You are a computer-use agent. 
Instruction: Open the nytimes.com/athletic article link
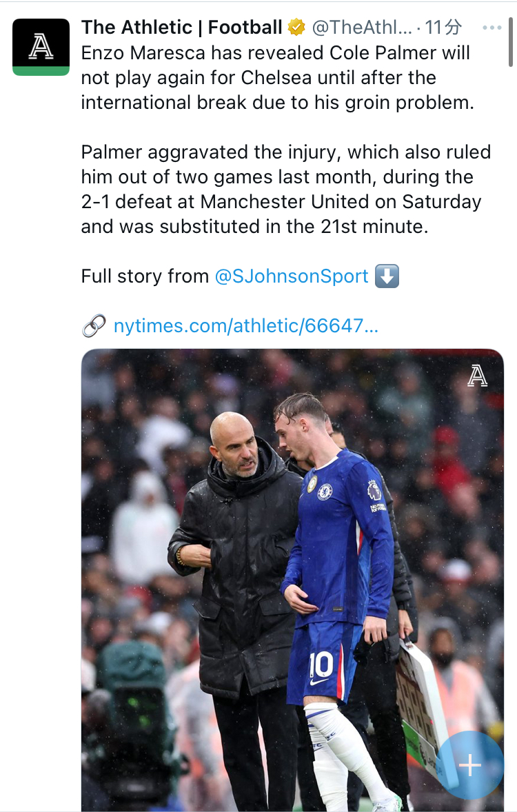click(x=246, y=325)
